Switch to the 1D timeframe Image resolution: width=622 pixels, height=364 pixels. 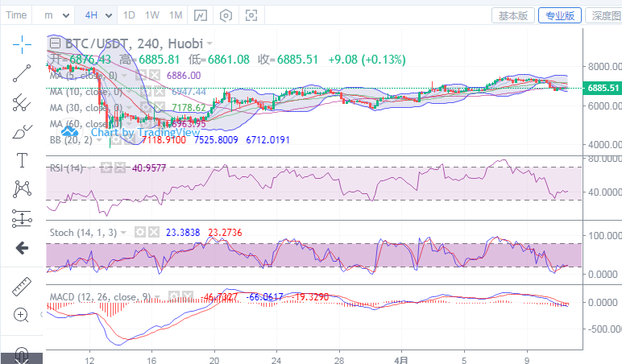[129, 15]
